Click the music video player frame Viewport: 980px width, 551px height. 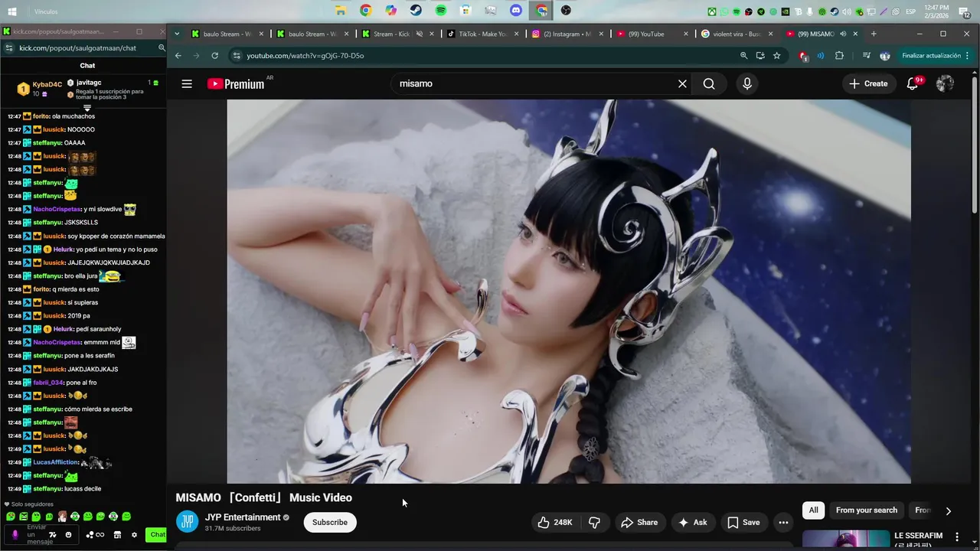coord(569,292)
